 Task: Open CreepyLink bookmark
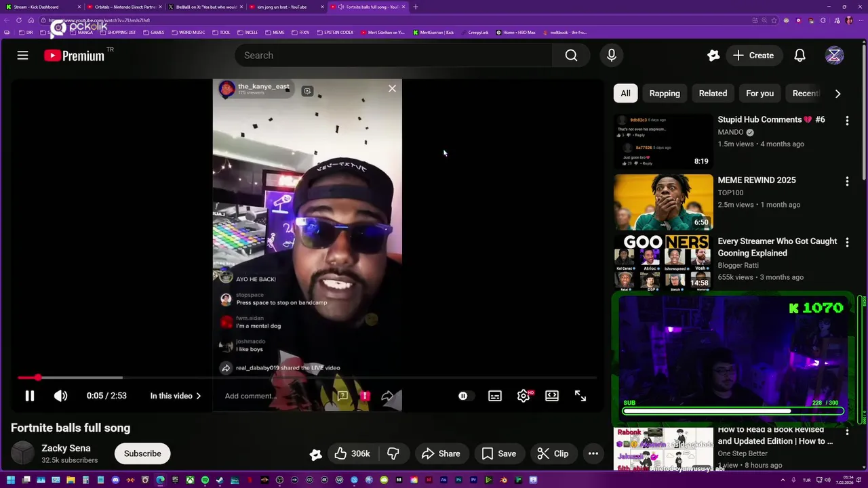475,33
